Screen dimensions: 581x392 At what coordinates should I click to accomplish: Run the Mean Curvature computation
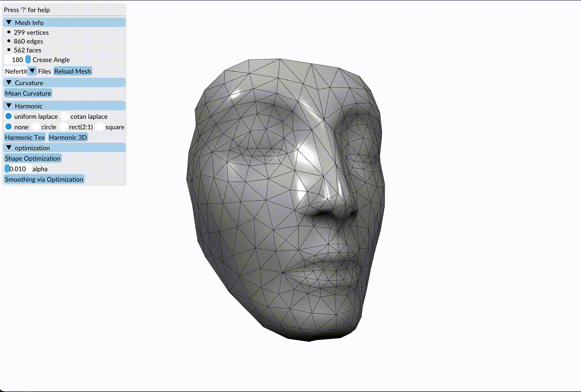pyautogui.click(x=28, y=93)
